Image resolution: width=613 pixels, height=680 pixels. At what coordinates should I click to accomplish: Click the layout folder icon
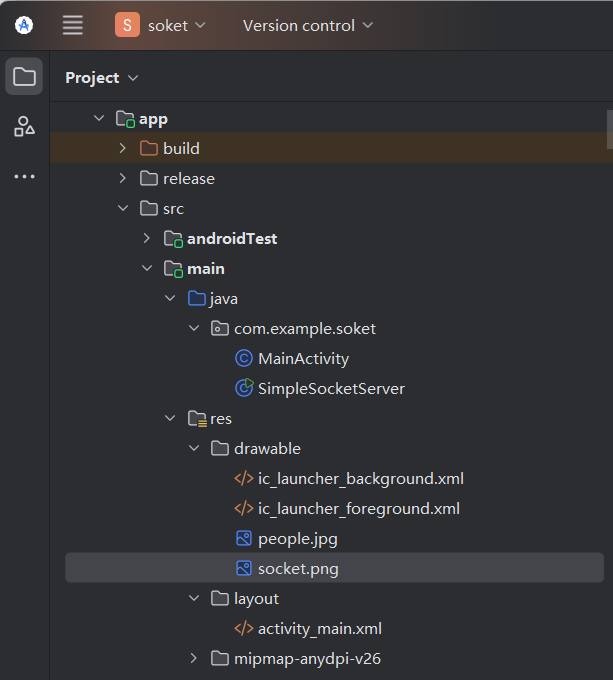point(220,598)
